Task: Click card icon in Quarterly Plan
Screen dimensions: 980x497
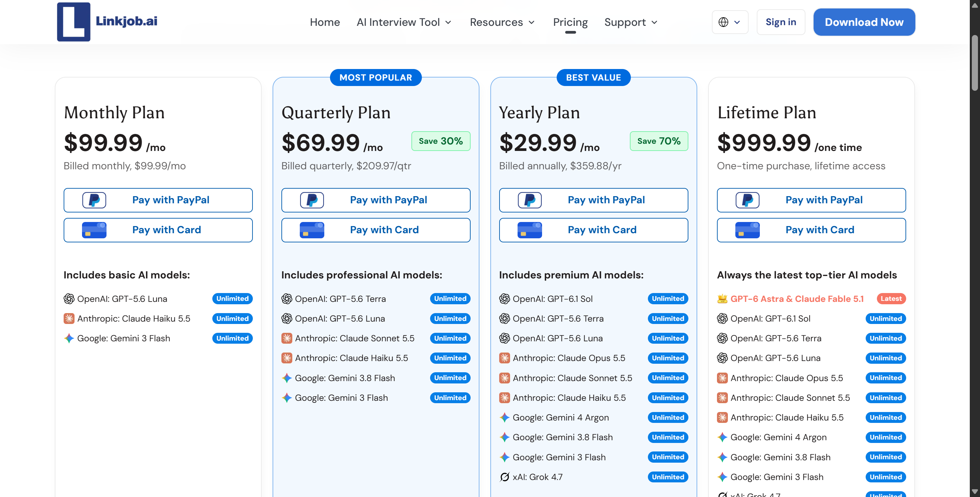Action: [312, 230]
